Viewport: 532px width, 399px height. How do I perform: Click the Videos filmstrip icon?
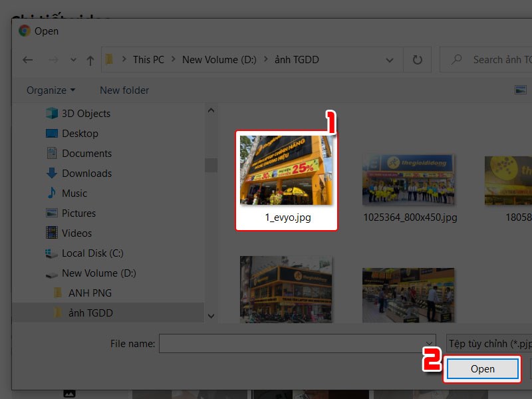(x=52, y=233)
